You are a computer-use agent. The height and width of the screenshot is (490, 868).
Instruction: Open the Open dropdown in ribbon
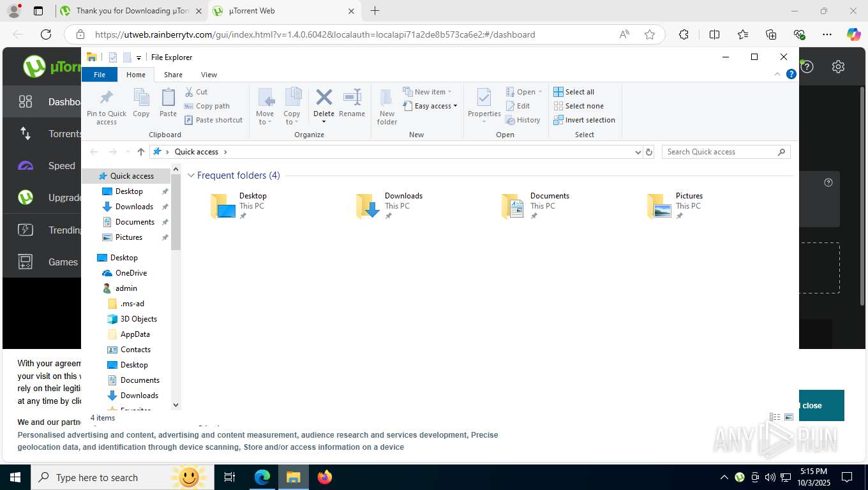tap(524, 92)
